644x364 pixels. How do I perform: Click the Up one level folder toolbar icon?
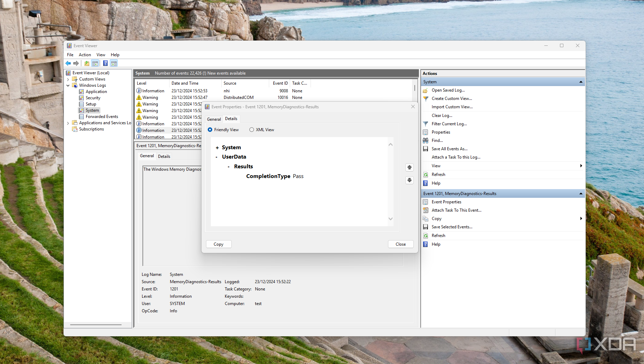point(86,63)
